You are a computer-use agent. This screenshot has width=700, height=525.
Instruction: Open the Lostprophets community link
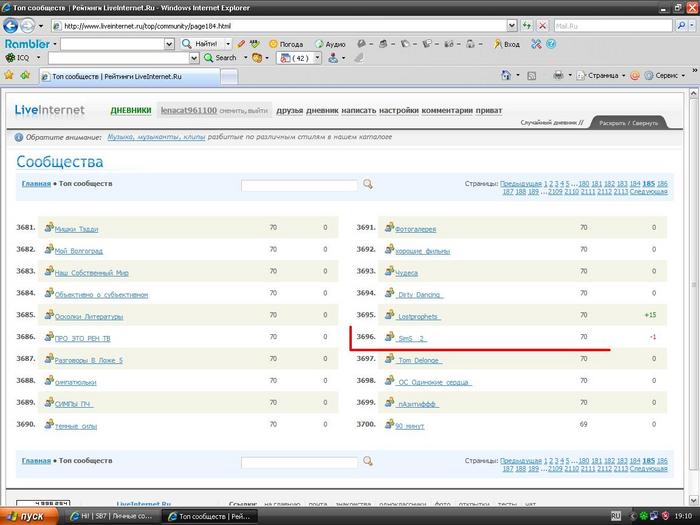click(418, 317)
